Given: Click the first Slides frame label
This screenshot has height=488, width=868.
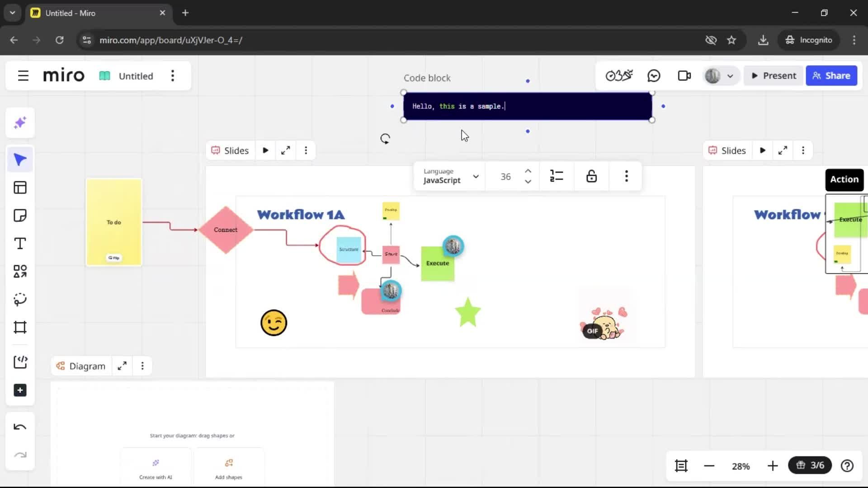Looking at the screenshot, I should pos(230,150).
